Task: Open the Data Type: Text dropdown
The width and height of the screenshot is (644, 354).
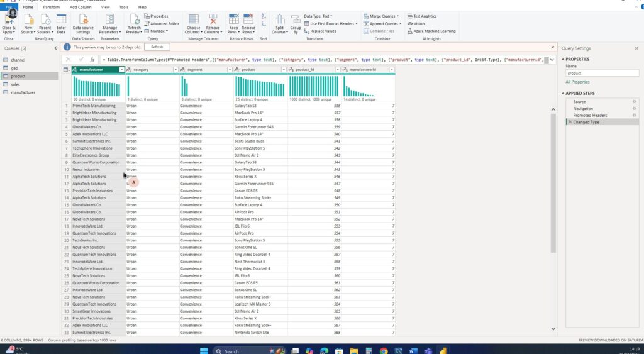Action: [x=318, y=16]
